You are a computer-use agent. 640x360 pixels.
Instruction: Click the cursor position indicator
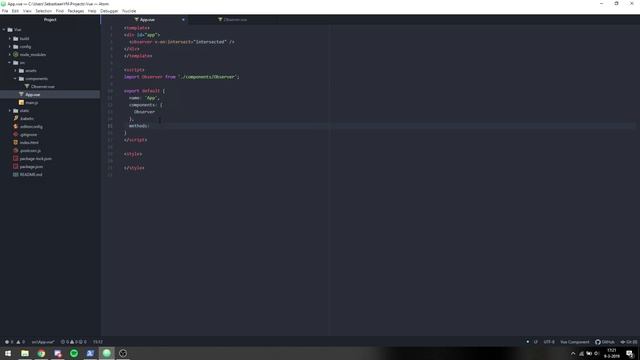click(98, 342)
